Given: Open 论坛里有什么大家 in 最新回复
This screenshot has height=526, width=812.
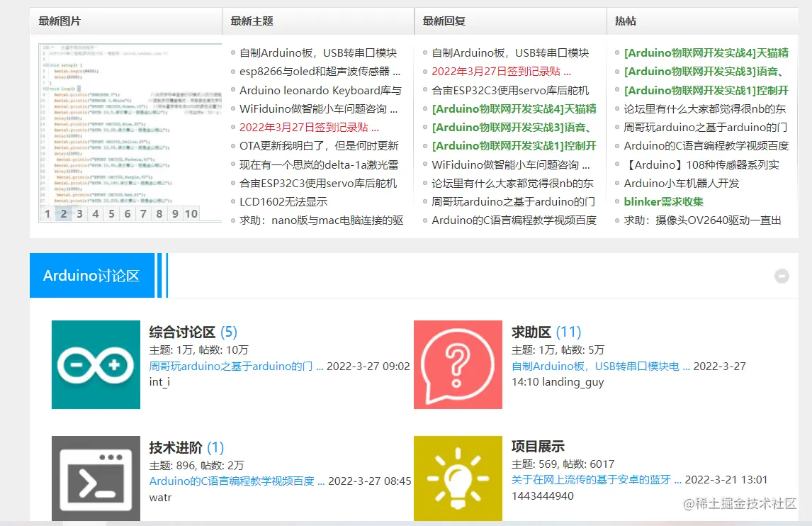Looking at the screenshot, I should [x=513, y=184].
